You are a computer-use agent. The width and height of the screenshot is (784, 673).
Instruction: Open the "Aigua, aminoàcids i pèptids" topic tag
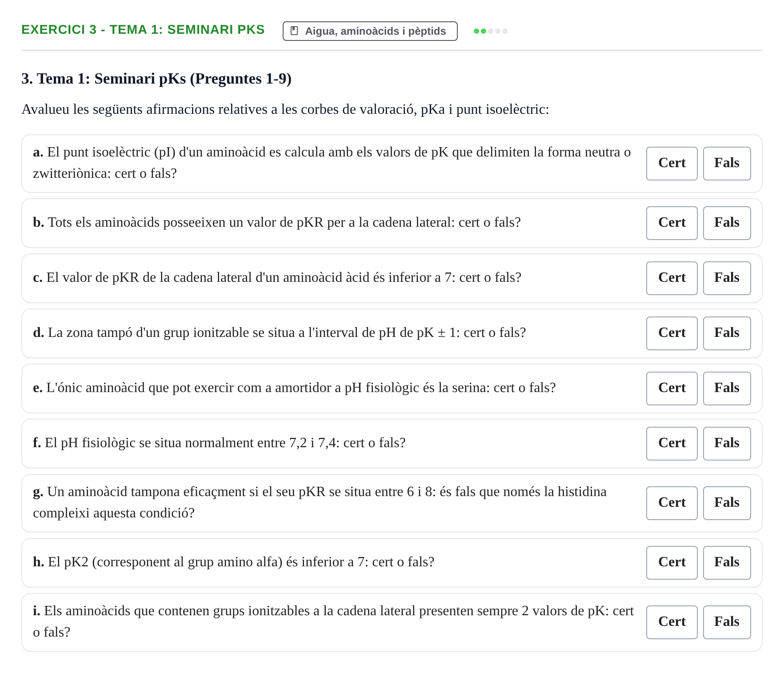pos(370,31)
